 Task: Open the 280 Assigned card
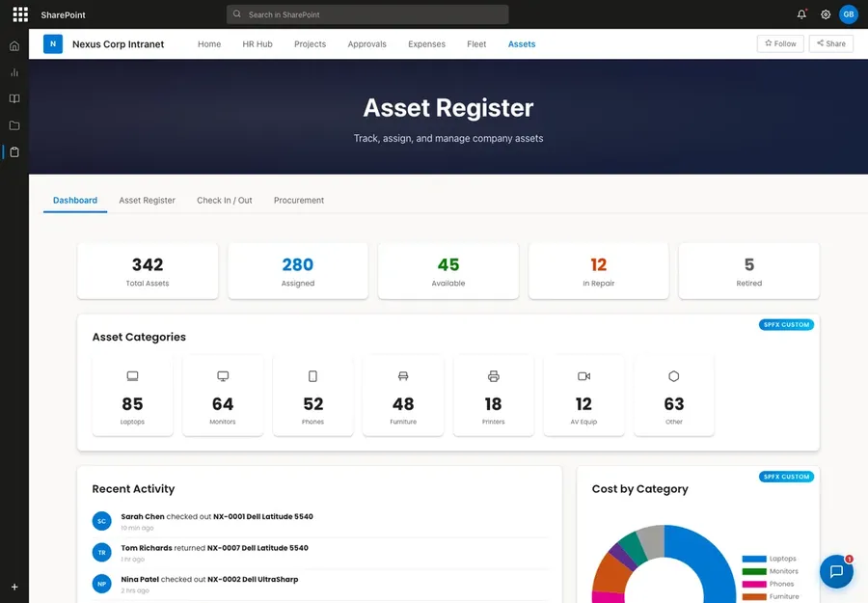click(298, 271)
